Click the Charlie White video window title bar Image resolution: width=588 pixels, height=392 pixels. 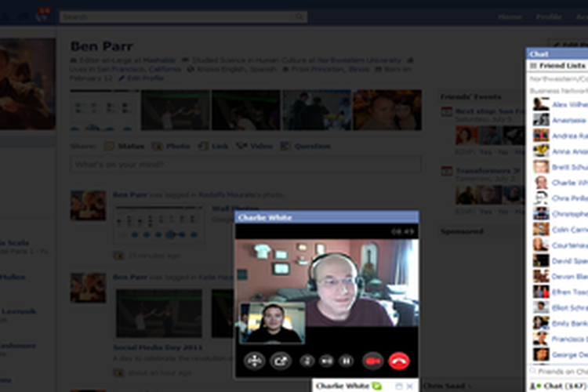(327, 217)
